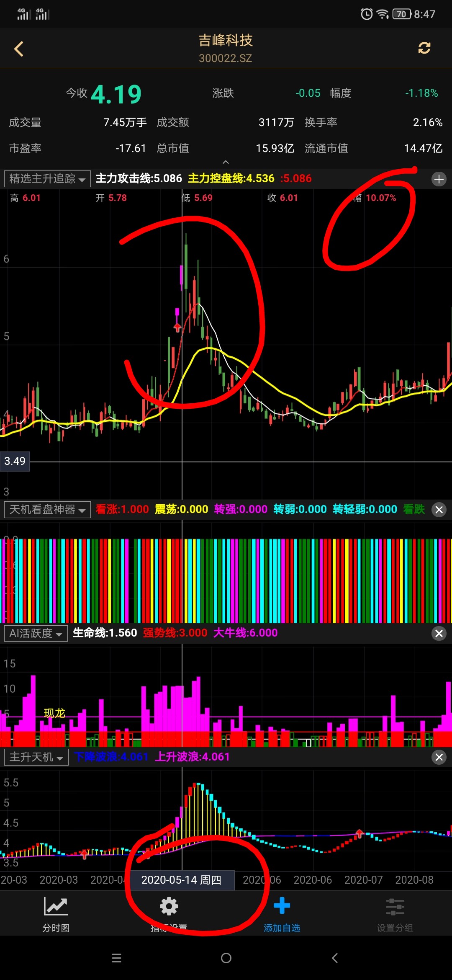Screen dimensions: 452x980
Task: Open the 主升天机 indicator dropdown
Action: [36, 757]
